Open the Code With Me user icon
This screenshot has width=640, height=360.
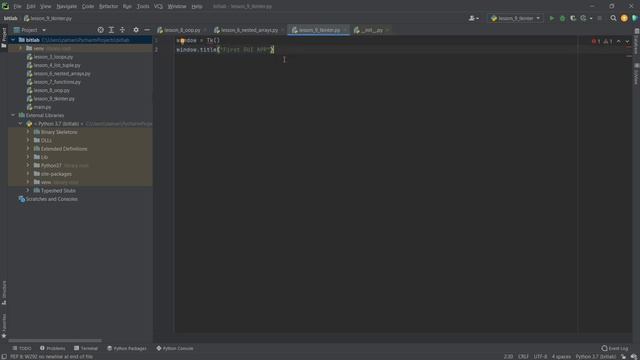(x=473, y=18)
